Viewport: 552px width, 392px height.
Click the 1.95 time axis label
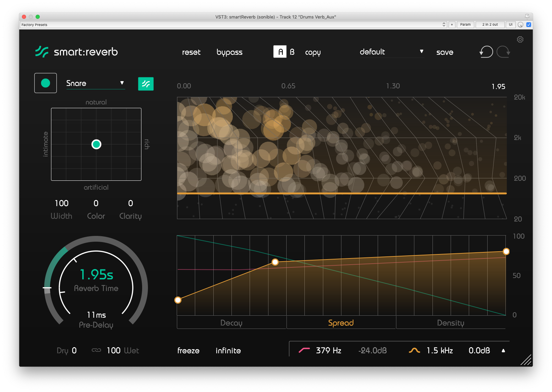pos(499,87)
